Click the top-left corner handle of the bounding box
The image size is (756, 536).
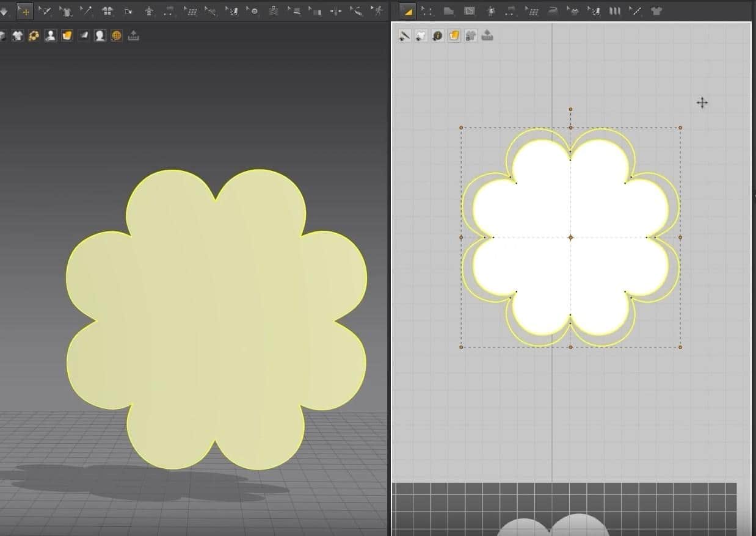coord(461,128)
